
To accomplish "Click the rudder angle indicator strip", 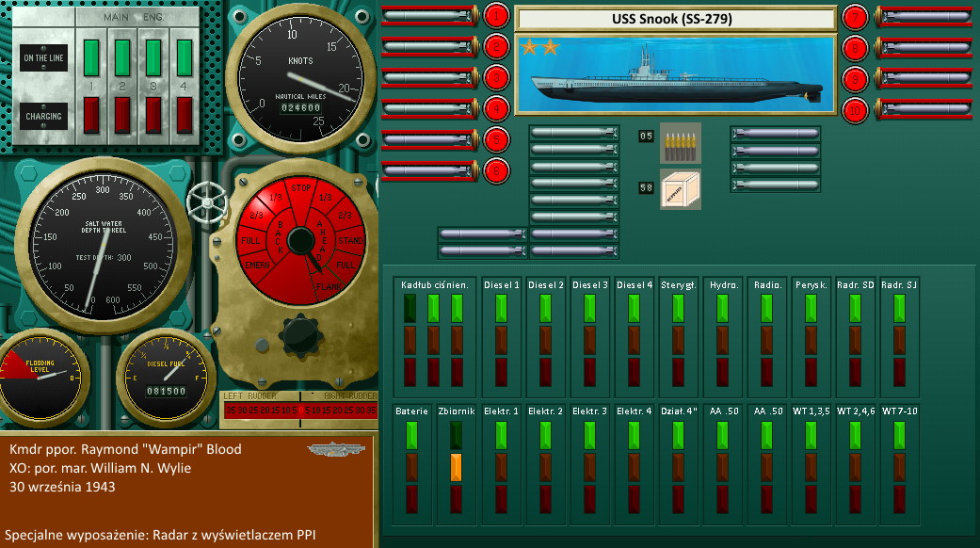I will coord(297,410).
